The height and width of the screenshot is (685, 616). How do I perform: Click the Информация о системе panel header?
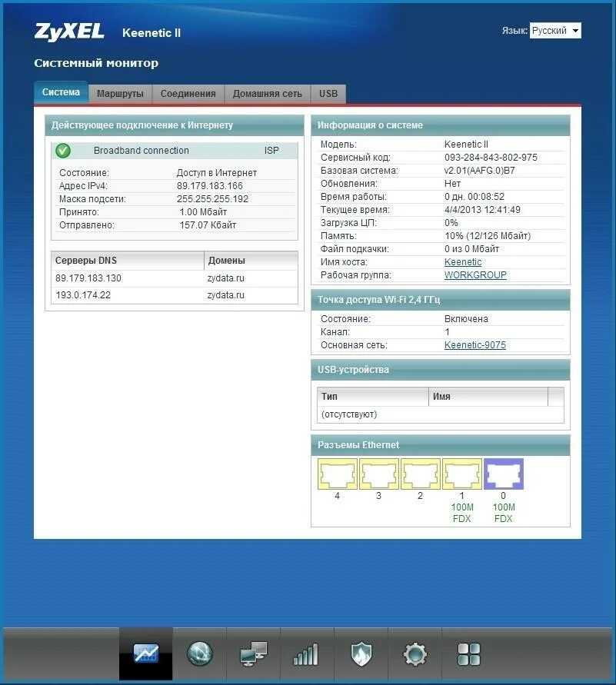coord(441,125)
